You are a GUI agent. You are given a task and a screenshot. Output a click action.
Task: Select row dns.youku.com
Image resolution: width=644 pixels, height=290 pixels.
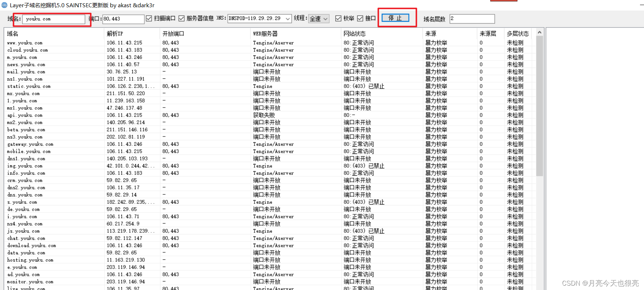coord(270,195)
